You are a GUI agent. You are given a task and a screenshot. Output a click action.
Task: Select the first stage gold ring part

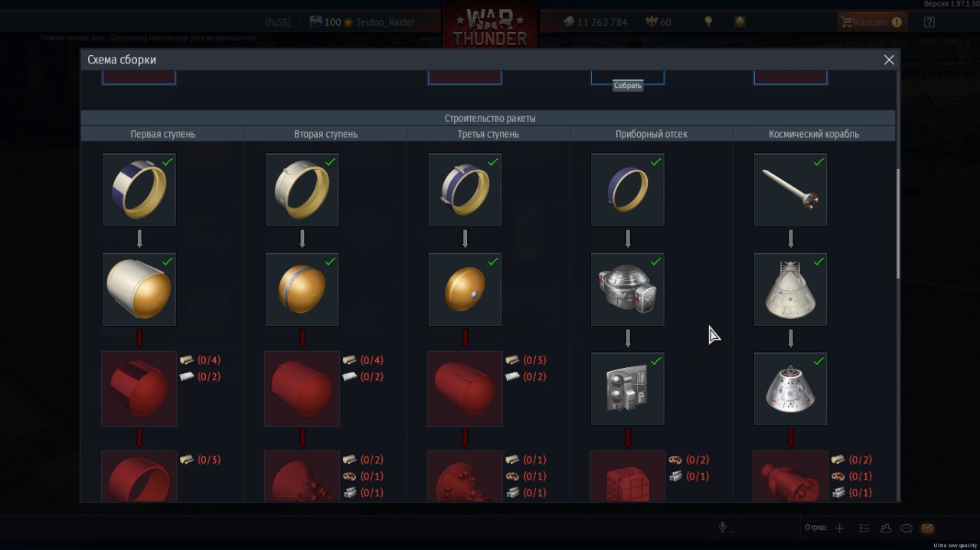click(x=139, y=190)
